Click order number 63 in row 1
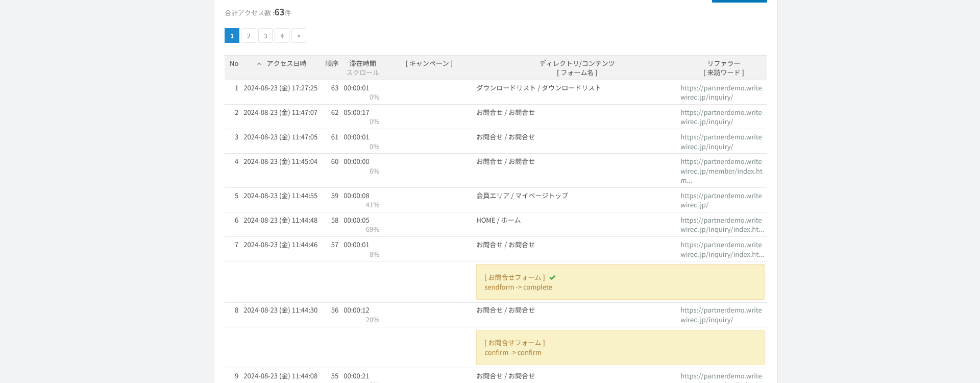 [335, 88]
